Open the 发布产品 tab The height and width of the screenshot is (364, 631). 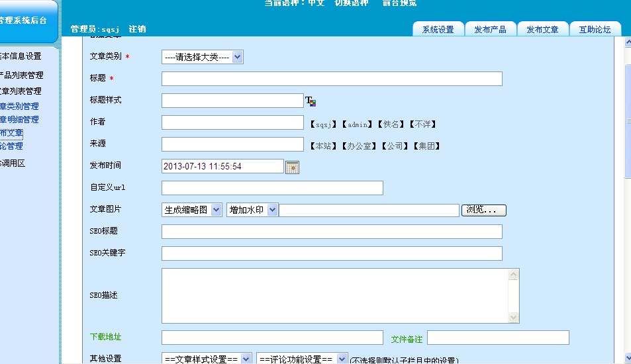[x=490, y=30]
